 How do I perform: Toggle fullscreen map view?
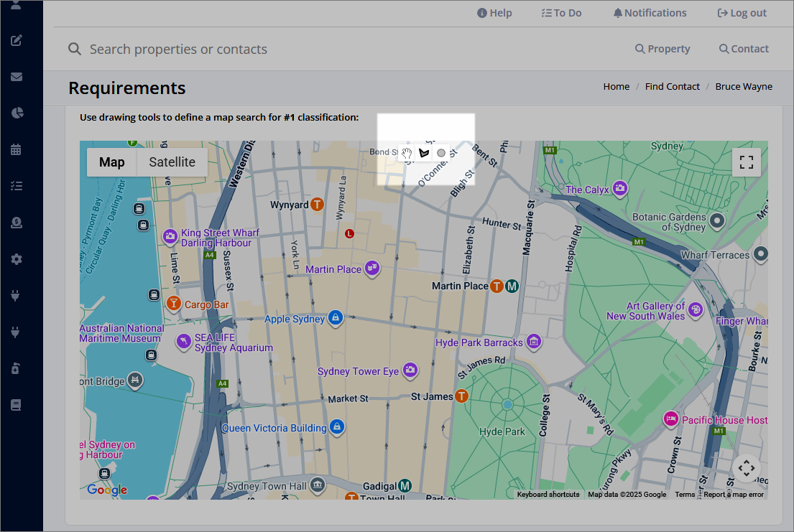[747, 162]
